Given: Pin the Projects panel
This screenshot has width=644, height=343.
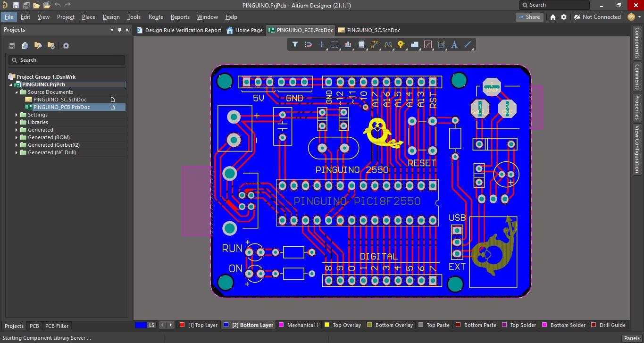Looking at the screenshot, I should pos(119,30).
